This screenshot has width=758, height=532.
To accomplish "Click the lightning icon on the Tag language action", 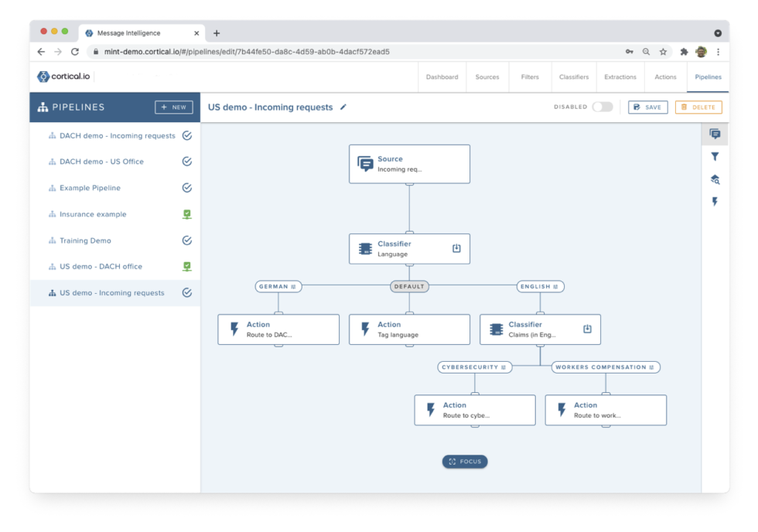I will tap(366, 329).
